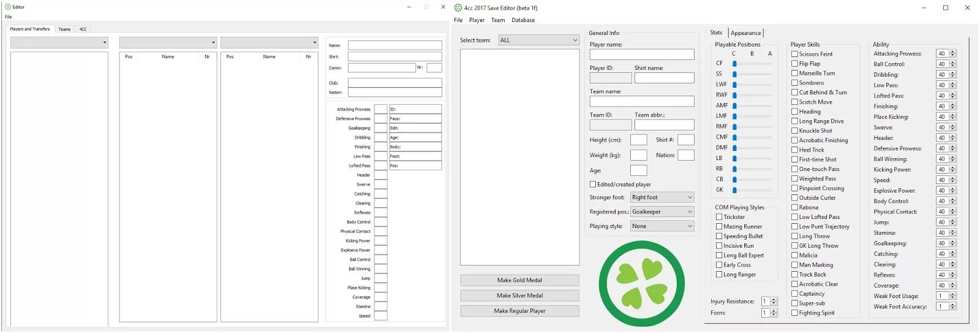
Task: Click the Team name field
Action: (x=642, y=101)
